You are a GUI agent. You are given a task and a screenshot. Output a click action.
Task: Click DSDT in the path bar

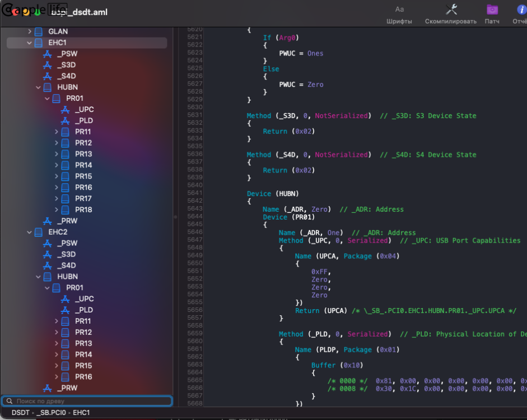tap(21, 413)
